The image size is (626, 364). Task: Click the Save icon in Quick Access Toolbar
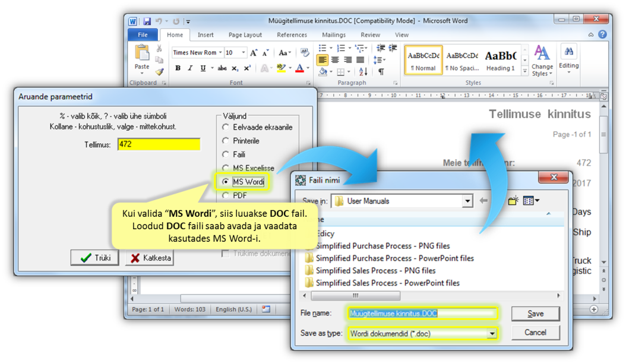(x=147, y=21)
